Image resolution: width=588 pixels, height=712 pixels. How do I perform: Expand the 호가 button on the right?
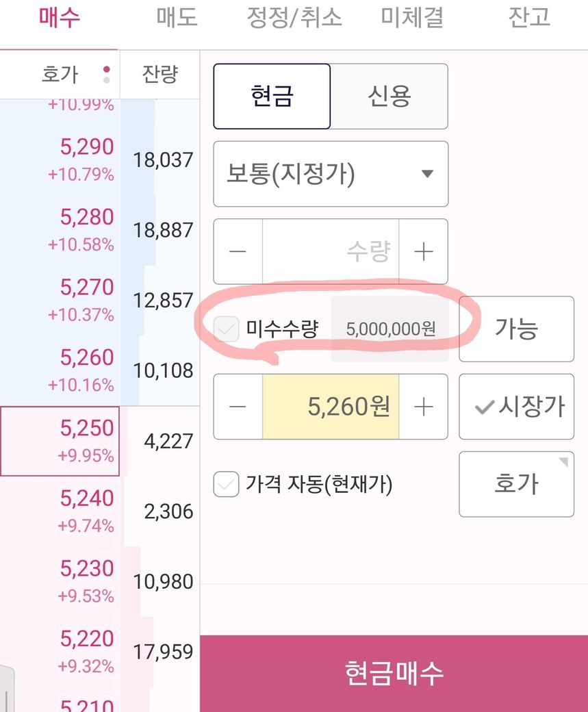click(x=516, y=484)
